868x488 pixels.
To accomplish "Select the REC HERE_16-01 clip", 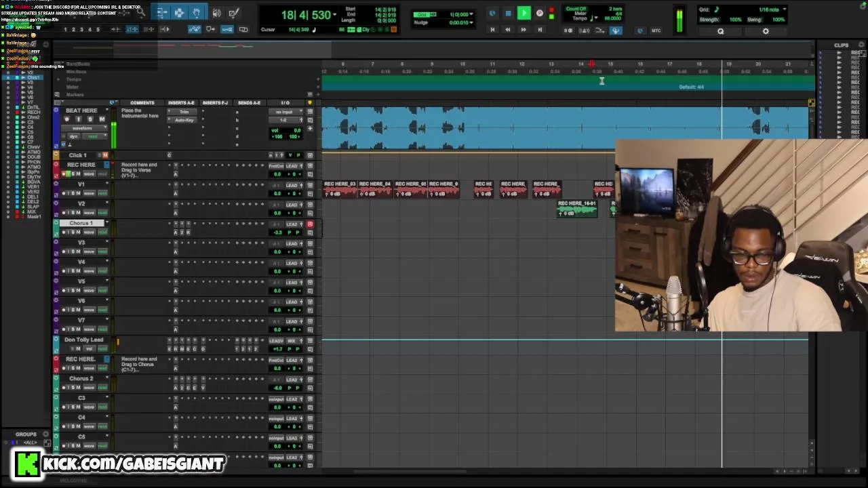I will coord(576,208).
